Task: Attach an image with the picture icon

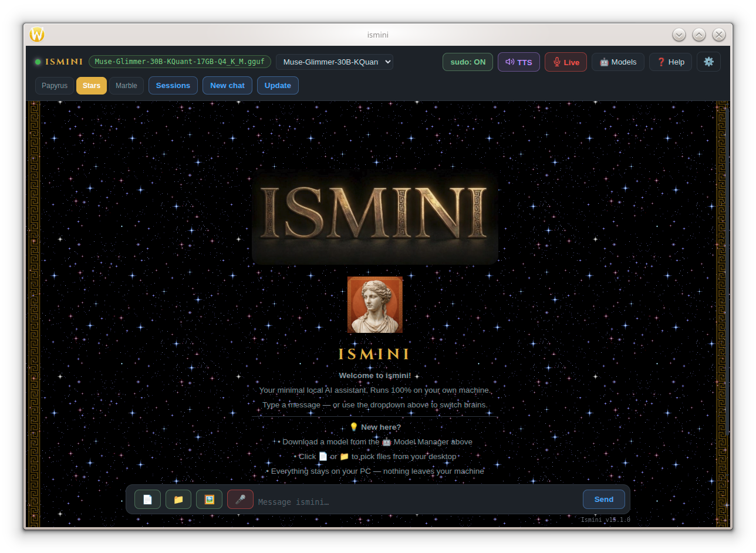Action: pos(209,500)
